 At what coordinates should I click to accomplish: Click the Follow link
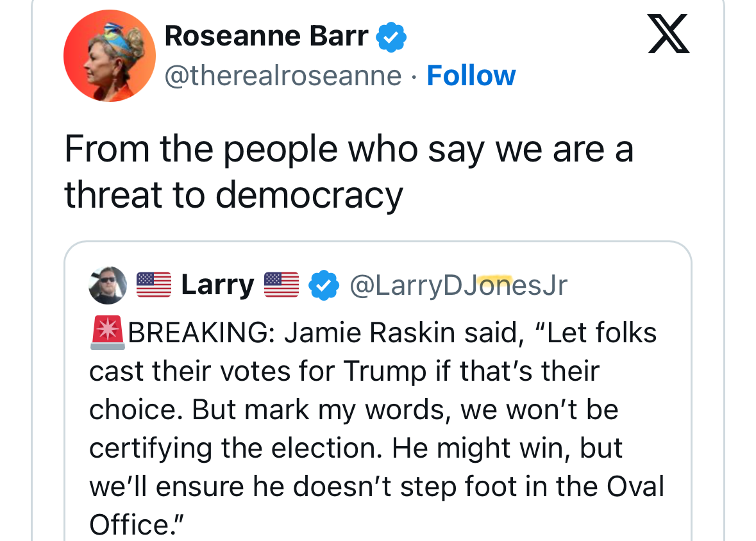click(471, 76)
